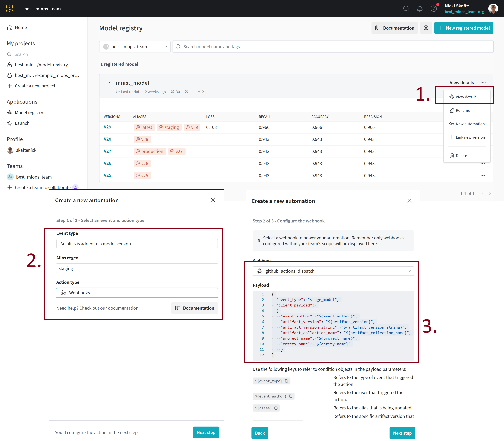This screenshot has width=504, height=441.
Task: Open the Webhooks action type dropdown
Action: [x=137, y=293]
